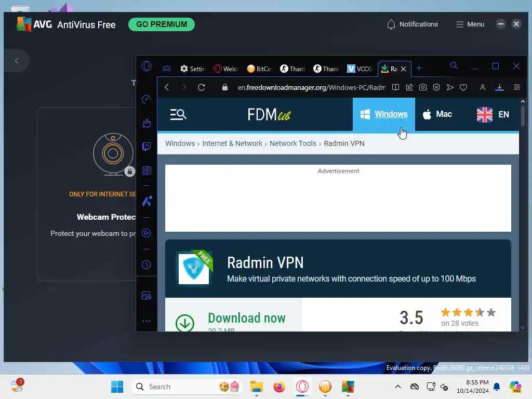Go back in the browser

[167, 87]
